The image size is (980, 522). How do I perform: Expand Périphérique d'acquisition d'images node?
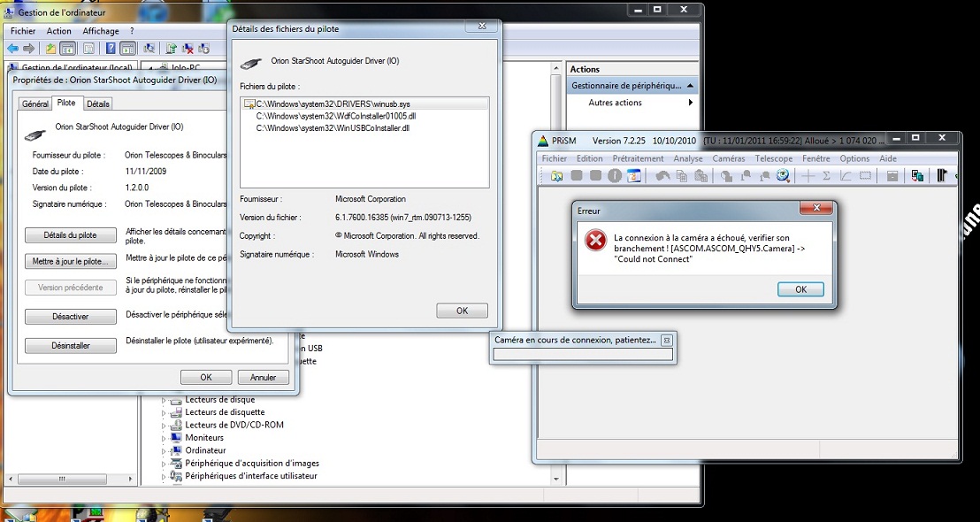click(x=164, y=464)
